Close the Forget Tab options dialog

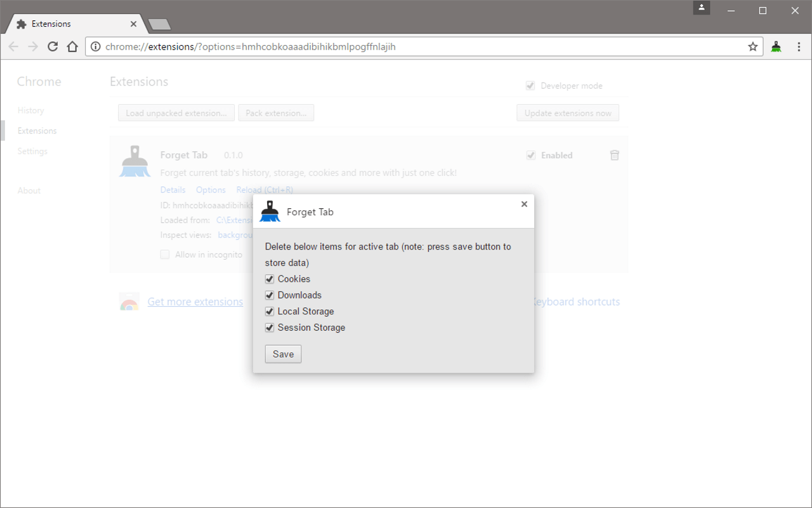pos(524,204)
